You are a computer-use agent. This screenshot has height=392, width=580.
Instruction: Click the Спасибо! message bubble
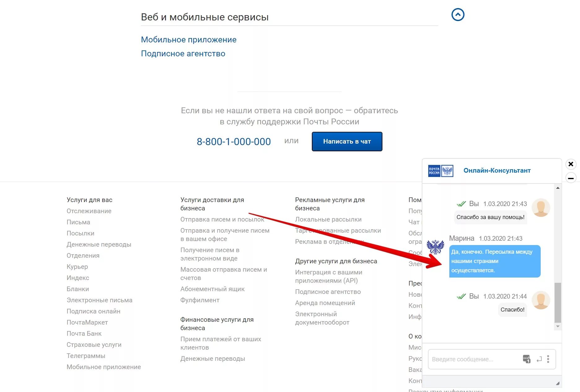pos(512,310)
